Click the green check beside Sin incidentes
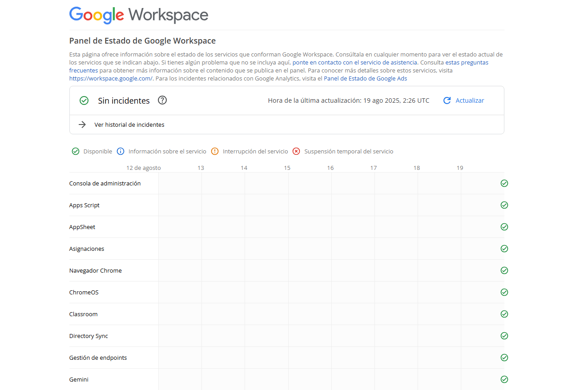This screenshot has width=588, height=390. tap(84, 101)
